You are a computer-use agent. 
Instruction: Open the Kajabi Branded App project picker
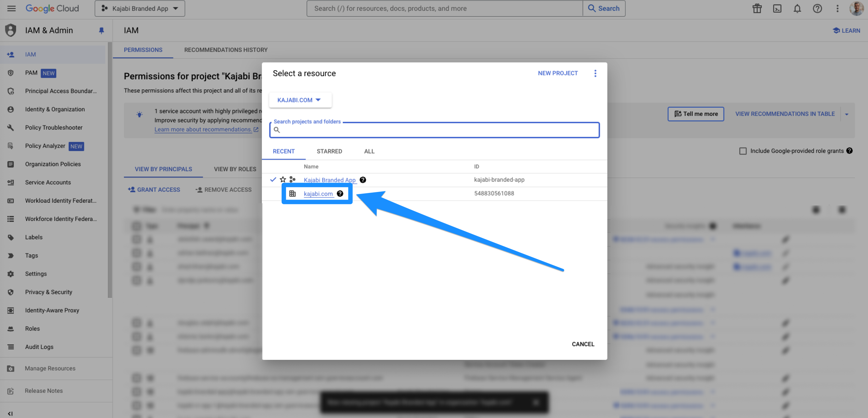pos(139,8)
